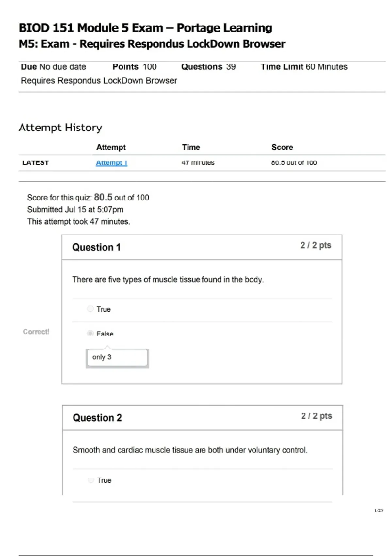This screenshot has height=556, width=392.
Task: Click the '80.5 out of 100' table score
Action: 294,163
